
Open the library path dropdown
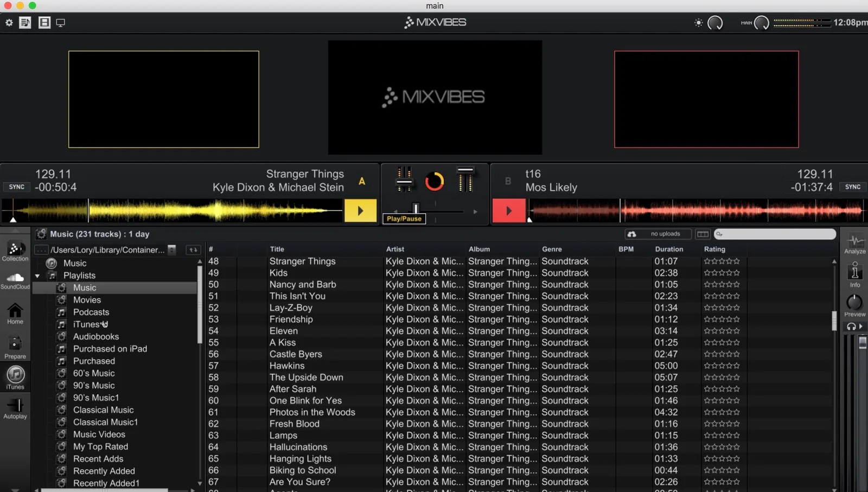point(172,250)
